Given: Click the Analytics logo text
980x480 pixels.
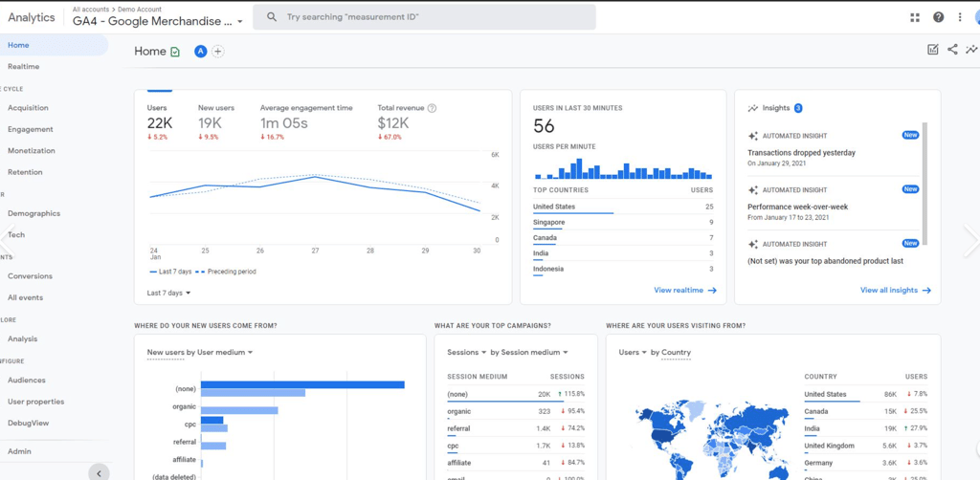Looking at the screenshot, I should click(32, 17).
